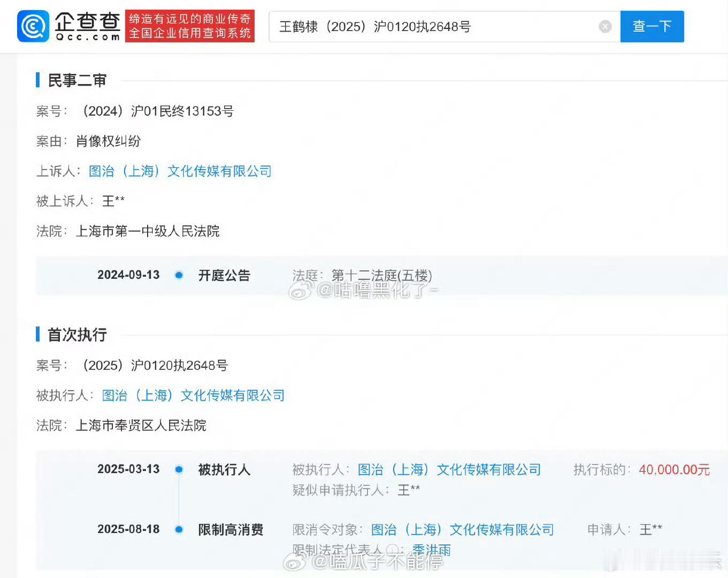Select the courtroom text 第十二法庭(五楼)
This screenshot has height=578, width=728.
coord(381,276)
